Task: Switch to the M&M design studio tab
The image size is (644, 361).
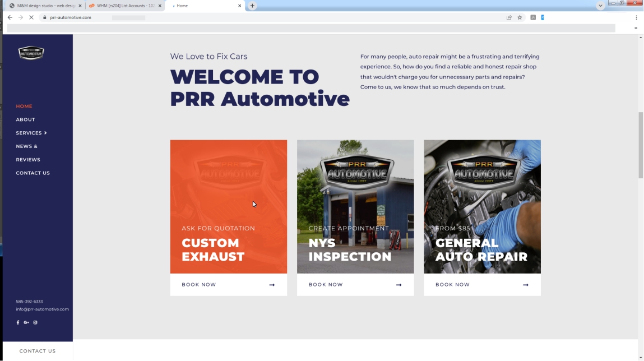Action: coord(44,6)
